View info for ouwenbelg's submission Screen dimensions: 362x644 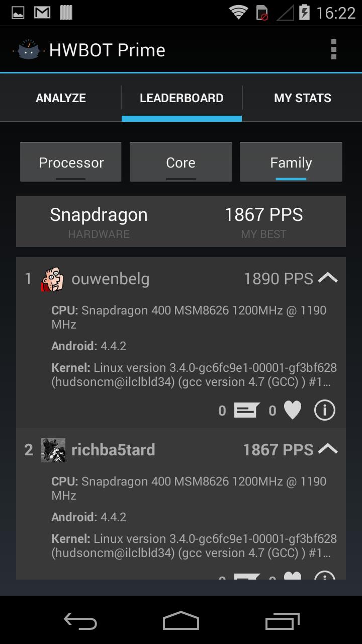pyautogui.click(x=324, y=411)
